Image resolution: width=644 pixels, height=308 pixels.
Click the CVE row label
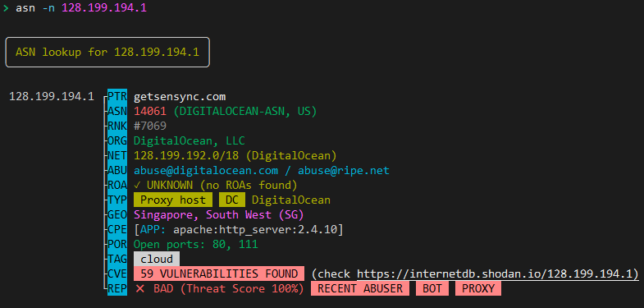click(x=117, y=274)
